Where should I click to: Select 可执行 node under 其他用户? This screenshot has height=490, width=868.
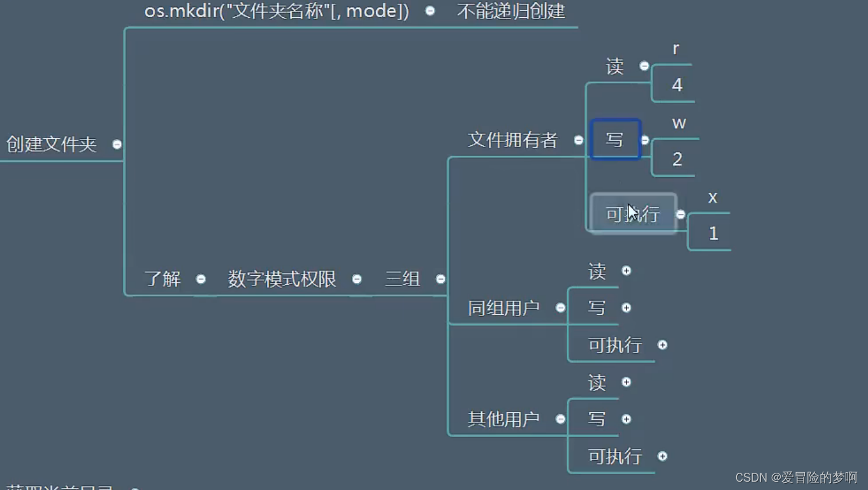point(615,456)
